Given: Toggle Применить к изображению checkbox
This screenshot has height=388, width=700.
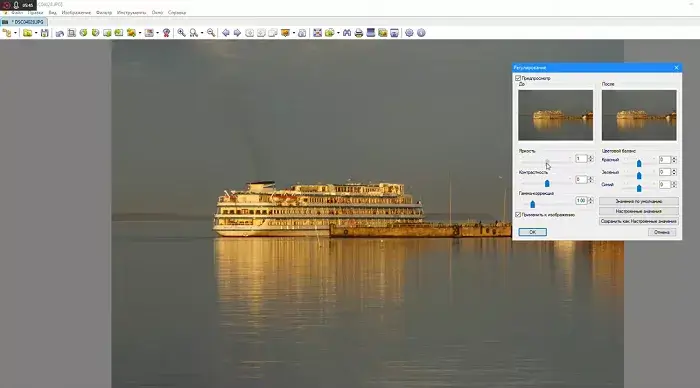Looking at the screenshot, I should [518, 215].
